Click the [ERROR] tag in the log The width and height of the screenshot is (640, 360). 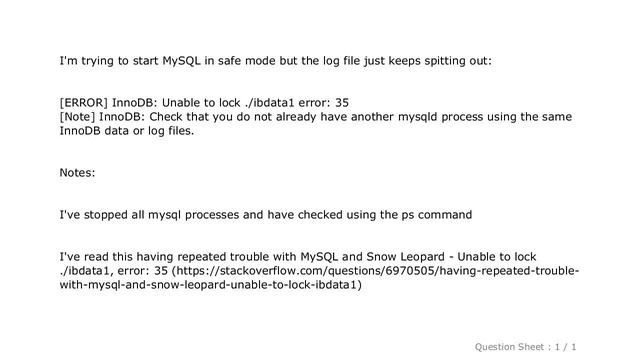[x=84, y=103]
